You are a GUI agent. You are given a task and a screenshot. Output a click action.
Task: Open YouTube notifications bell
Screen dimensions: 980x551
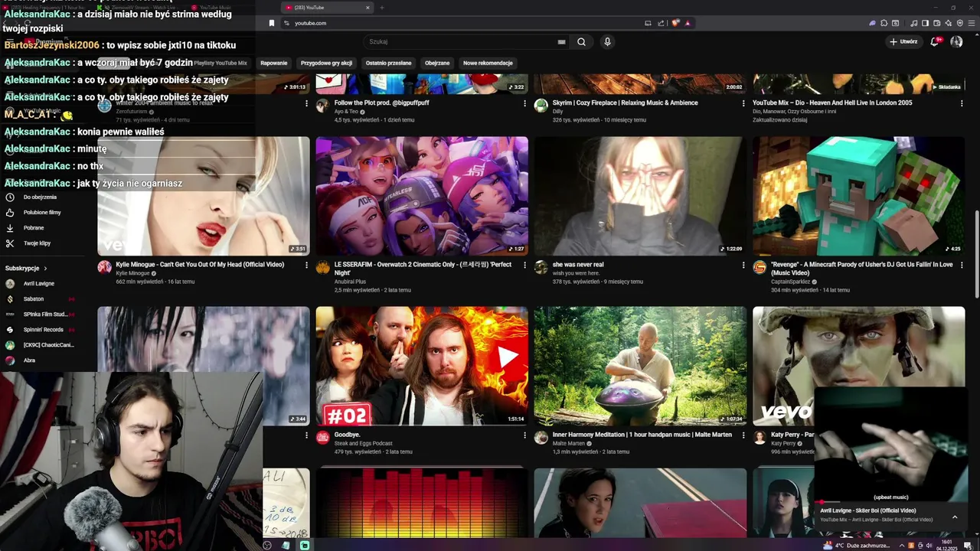935,41
